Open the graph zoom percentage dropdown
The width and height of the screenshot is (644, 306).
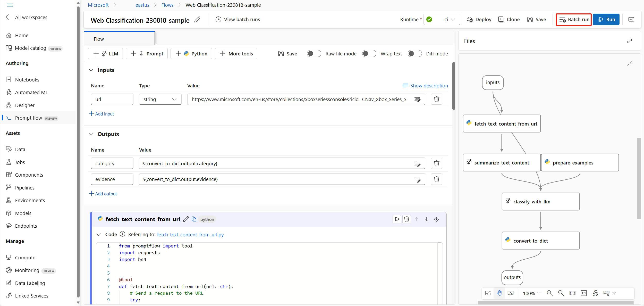pyautogui.click(x=532, y=293)
